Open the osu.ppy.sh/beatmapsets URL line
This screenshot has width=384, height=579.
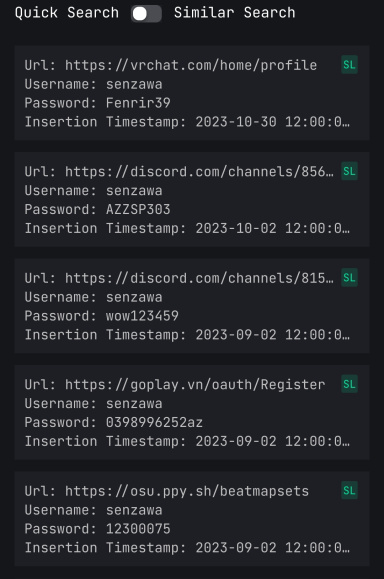(167, 491)
